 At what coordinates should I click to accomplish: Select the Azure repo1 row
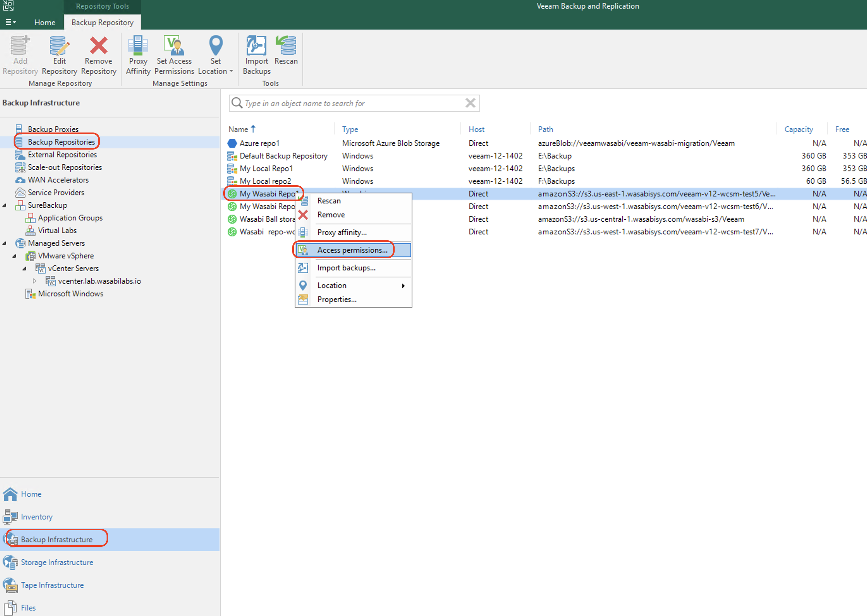tap(544, 143)
